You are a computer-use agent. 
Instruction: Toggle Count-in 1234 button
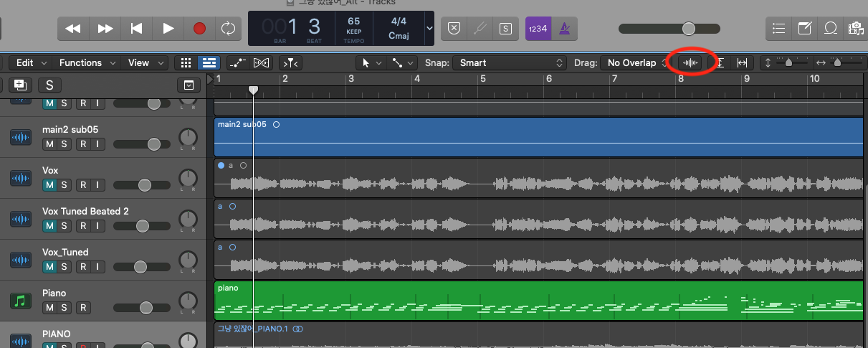pyautogui.click(x=538, y=29)
